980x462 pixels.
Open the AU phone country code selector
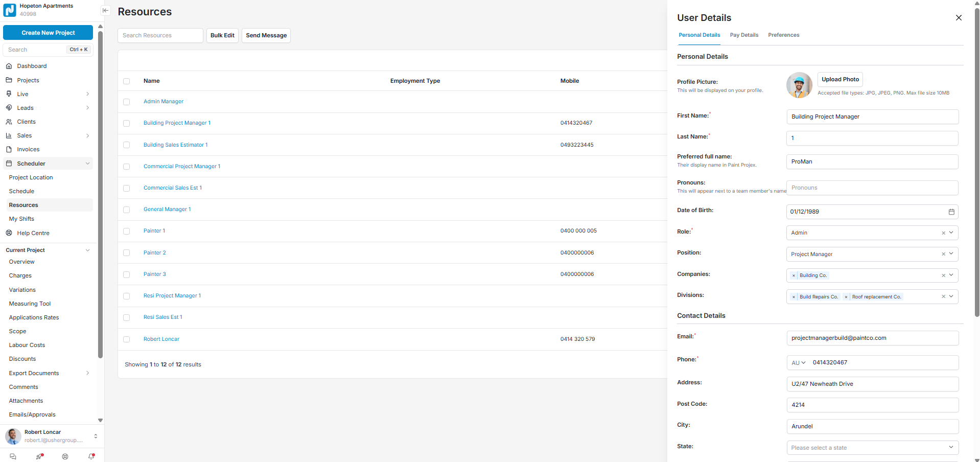[x=798, y=363]
